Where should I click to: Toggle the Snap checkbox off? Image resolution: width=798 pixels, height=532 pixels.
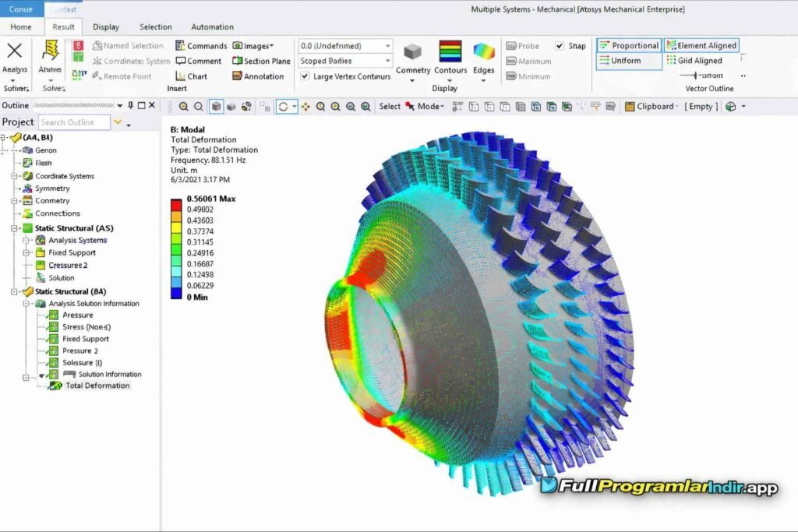[560, 45]
